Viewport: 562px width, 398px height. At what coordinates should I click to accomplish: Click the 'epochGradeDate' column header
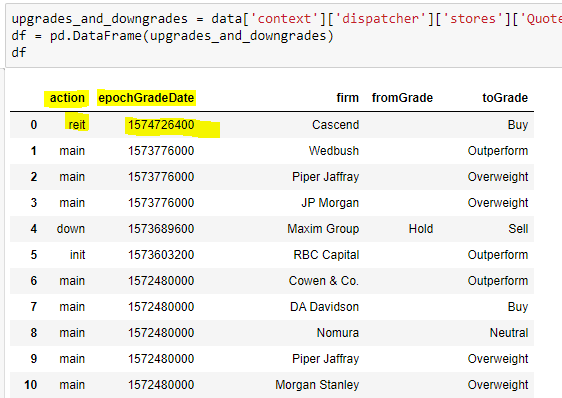tap(146, 98)
